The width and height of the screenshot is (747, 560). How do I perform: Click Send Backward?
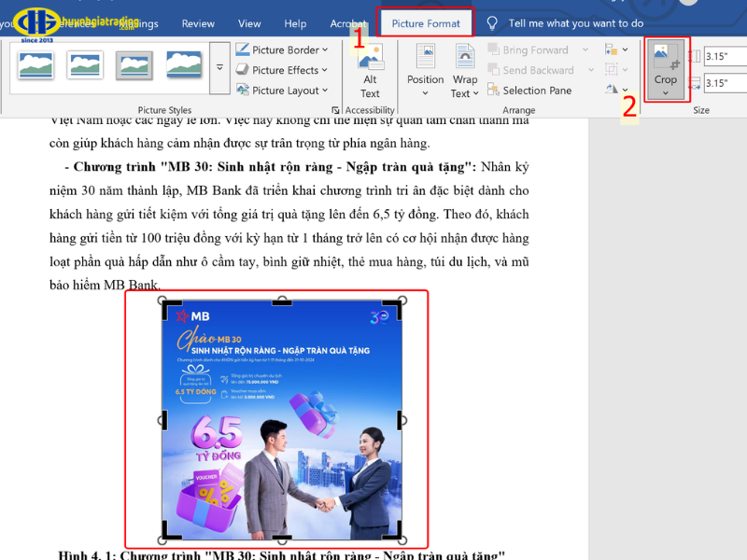pyautogui.click(x=531, y=70)
